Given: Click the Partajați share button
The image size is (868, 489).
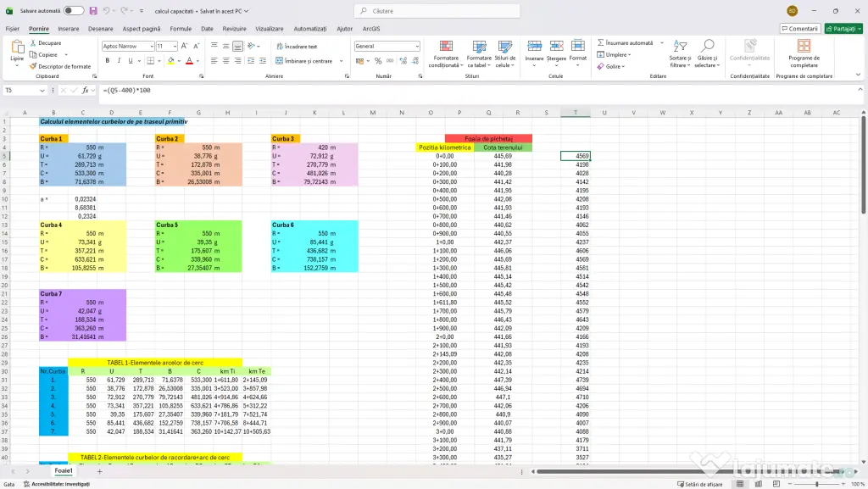Looking at the screenshot, I should click(843, 29).
